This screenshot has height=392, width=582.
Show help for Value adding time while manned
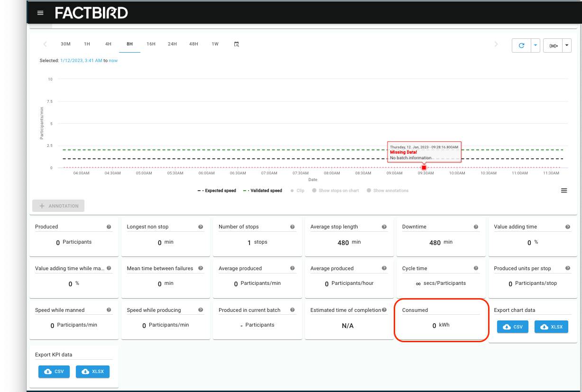coord(109,268)
